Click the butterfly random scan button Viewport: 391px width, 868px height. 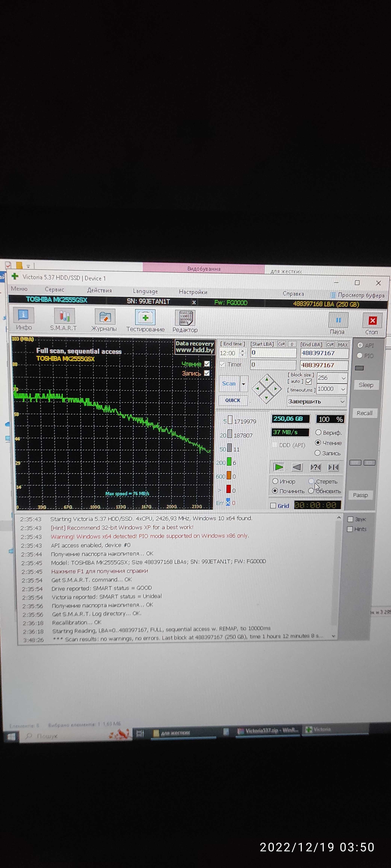point(315,467)
